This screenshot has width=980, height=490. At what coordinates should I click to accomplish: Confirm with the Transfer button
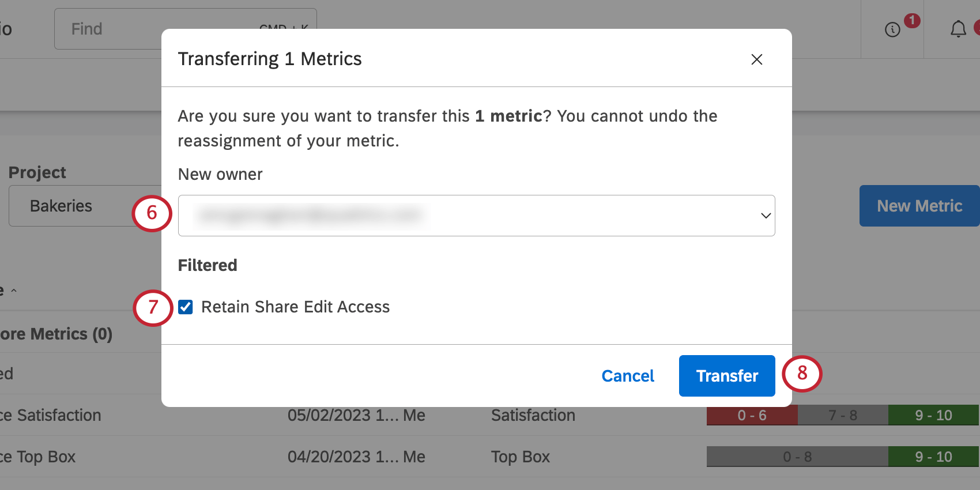coord(726,376)
